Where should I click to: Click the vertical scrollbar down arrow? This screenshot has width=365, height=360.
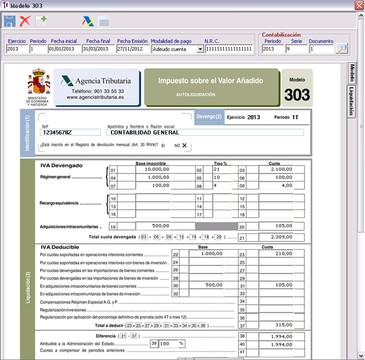tap(361, 356)
